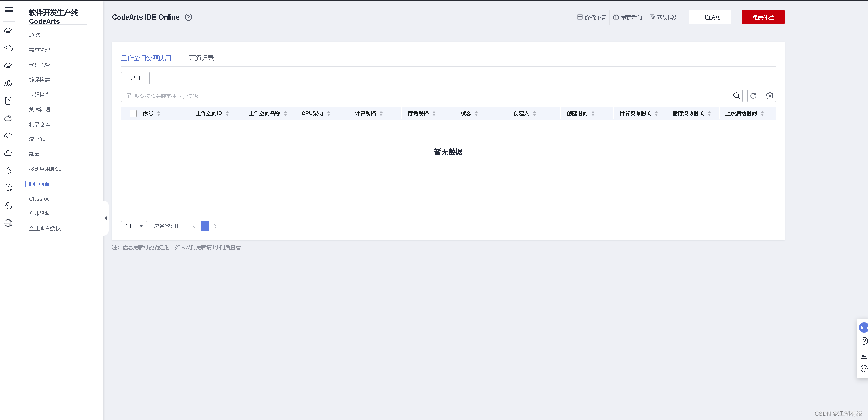
Task: Click the help question mark beside CodeArts IDE Online
Action: (188, 17)
